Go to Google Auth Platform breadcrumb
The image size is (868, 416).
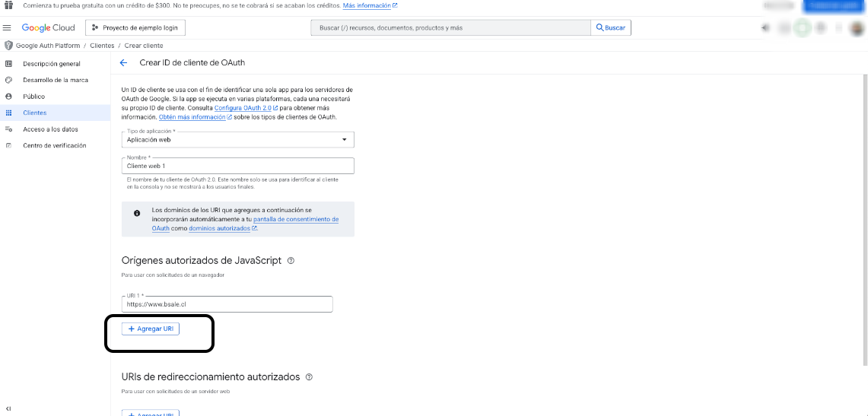[x=48, y=46]
